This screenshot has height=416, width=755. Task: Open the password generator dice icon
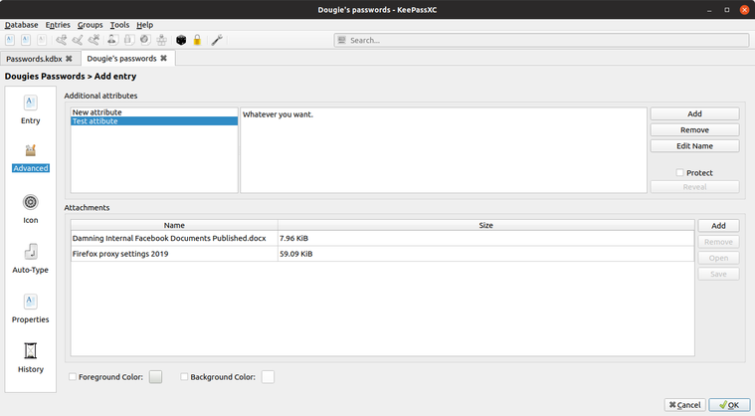click(x=181, y=40)
